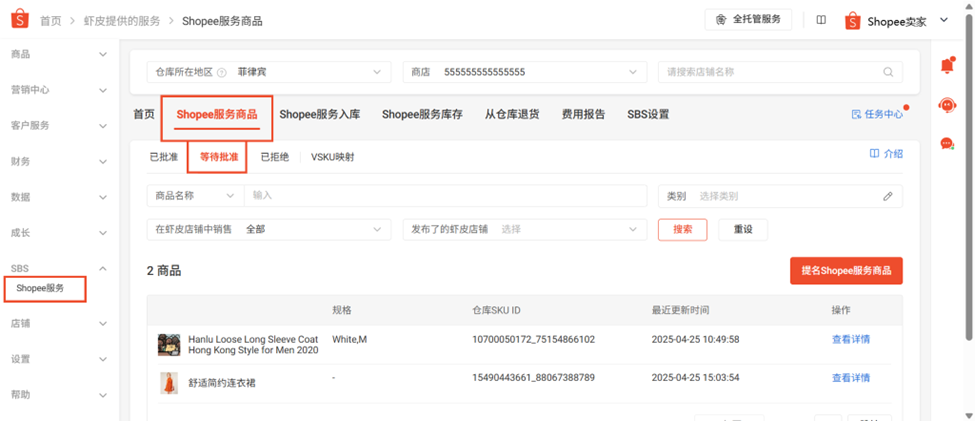This screenshot has height=421, width=975.
Task: Click the Shopee logo in the header
Action: [x=20, y=20]
